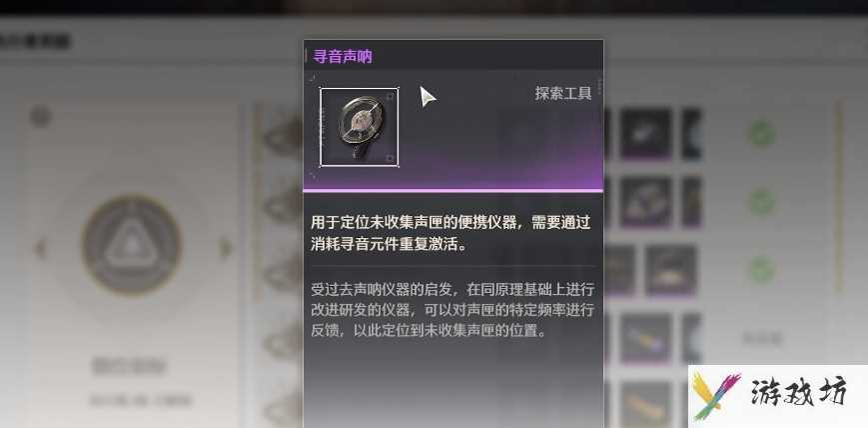868x428 pixels.
Task: Click the dotted scroll indicator on tooltip edge
Action: click(x=599, y=89)
